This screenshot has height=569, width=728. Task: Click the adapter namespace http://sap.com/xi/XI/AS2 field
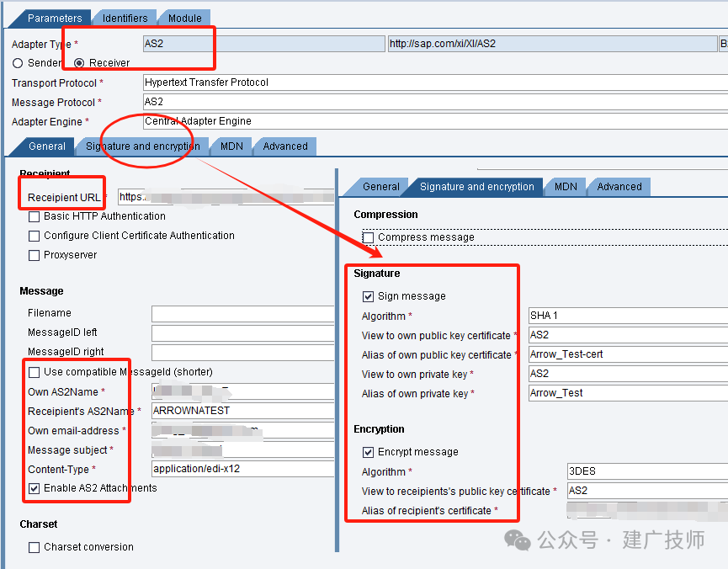tap(552, 44)
